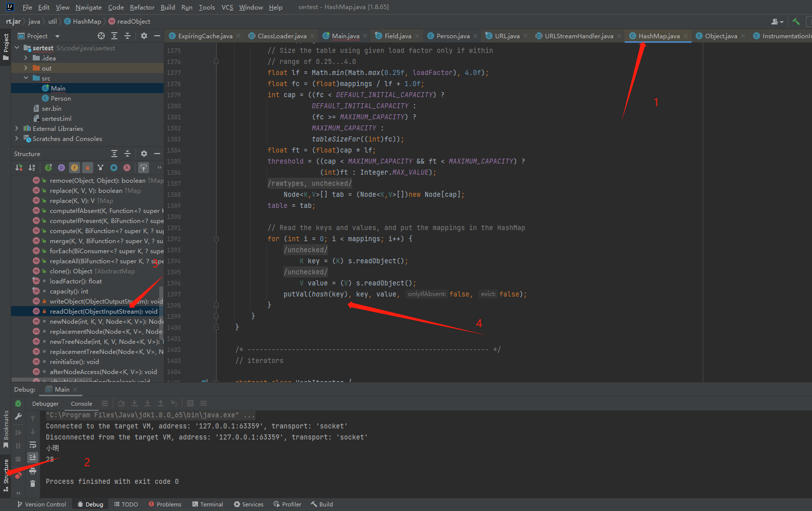
Task: Collapse the sertest project root node
Action: tap(17, 48)
